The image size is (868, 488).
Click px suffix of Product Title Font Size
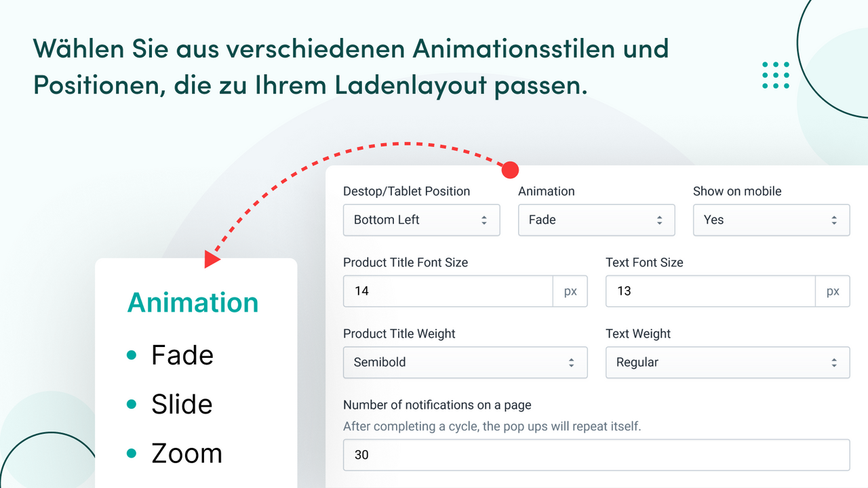click(570, 291)
